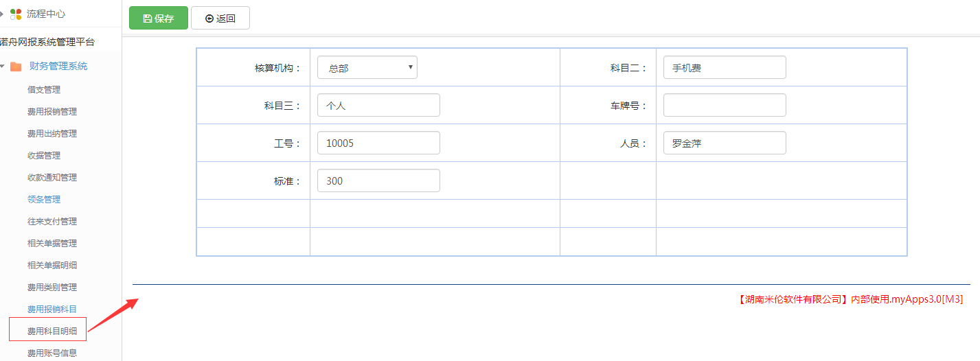Expand the 流程中心 tree arrow
The image size is (980, 361).
pyautogui.click(x=3, y=14)
